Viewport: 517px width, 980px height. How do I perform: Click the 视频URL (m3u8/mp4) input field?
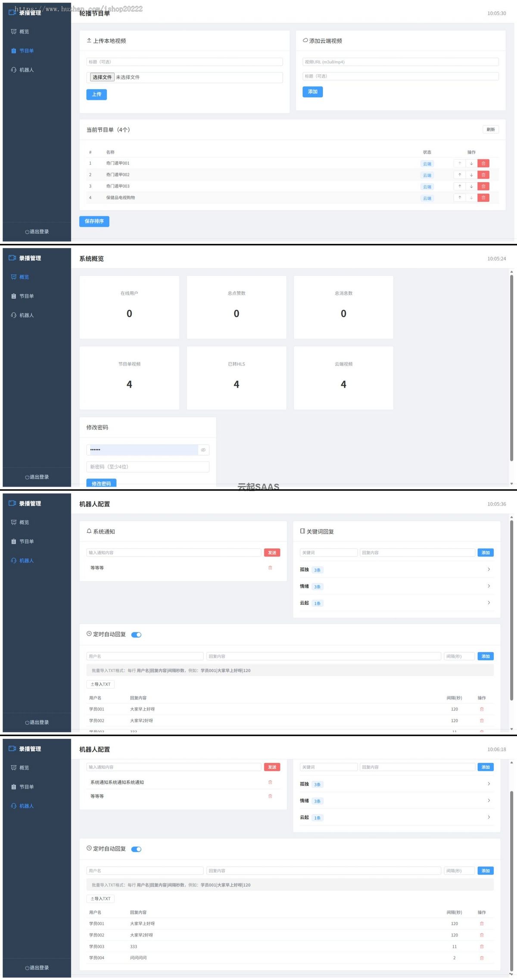tap(401, 62)
